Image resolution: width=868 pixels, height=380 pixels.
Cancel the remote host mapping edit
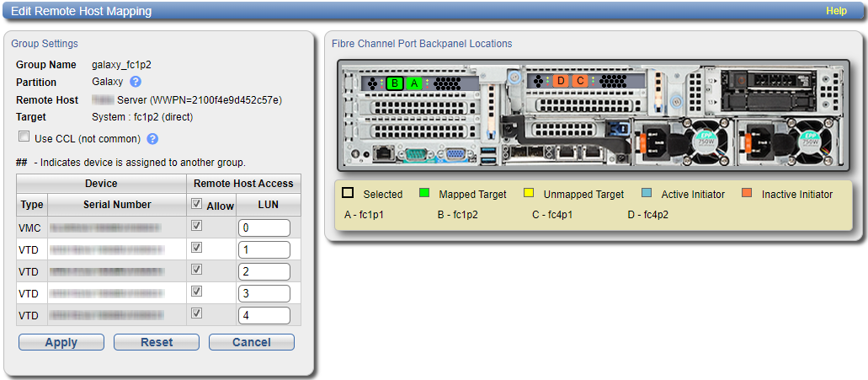pos(252,342)
